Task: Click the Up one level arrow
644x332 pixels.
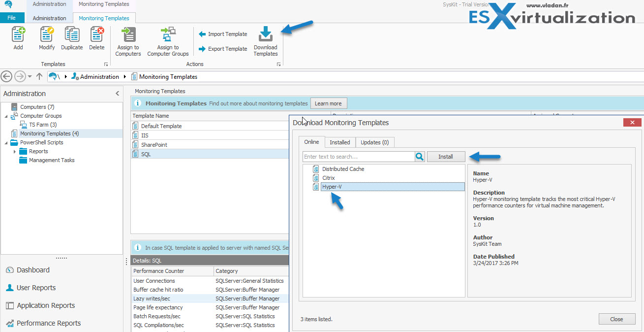Action: pos(39,76)
